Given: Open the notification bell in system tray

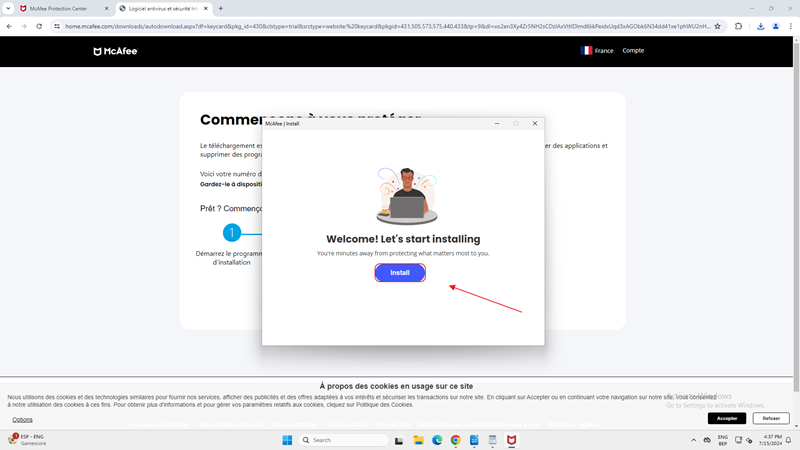Looking at the screenshot, I should [x=788, y=440].
